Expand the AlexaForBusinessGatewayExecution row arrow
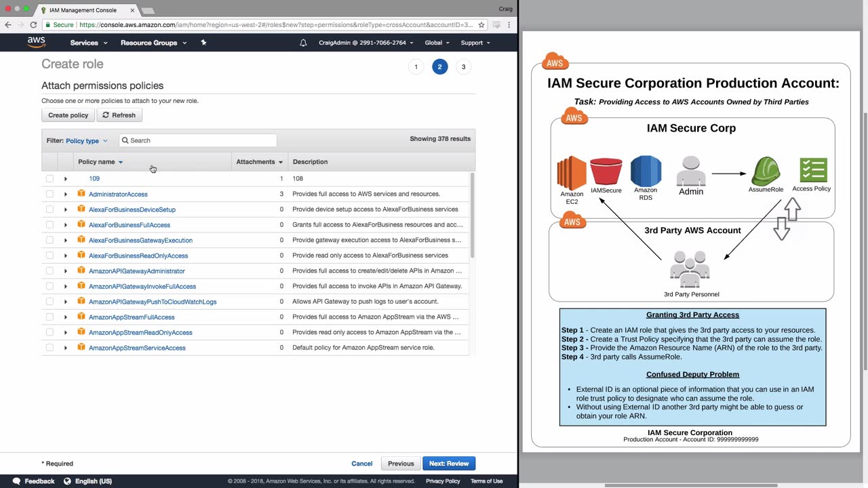This screenshot has height=488, width=868. (x=66, y=240)
